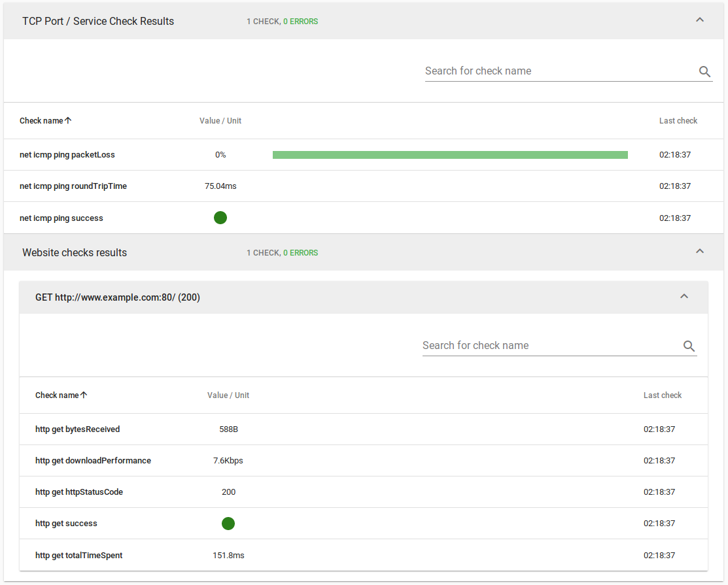Viewport: 728px width, 585px height.
Task: Sort ping table by Value / Unit header
Action: click(x=220, y=121)
